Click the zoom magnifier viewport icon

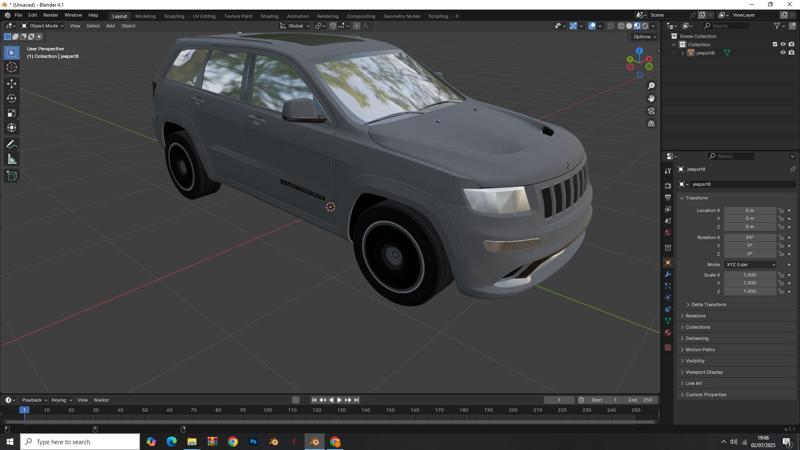[651, 86]
